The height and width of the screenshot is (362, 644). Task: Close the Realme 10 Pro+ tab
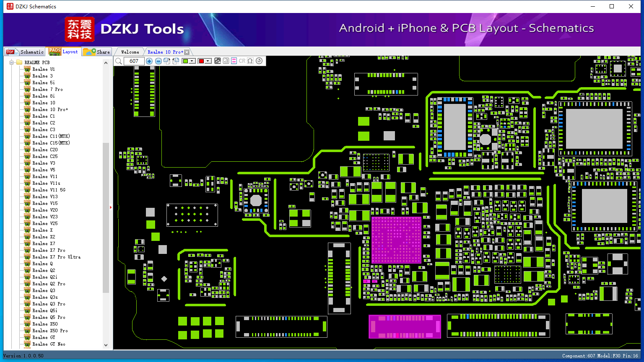click(187, 52)
